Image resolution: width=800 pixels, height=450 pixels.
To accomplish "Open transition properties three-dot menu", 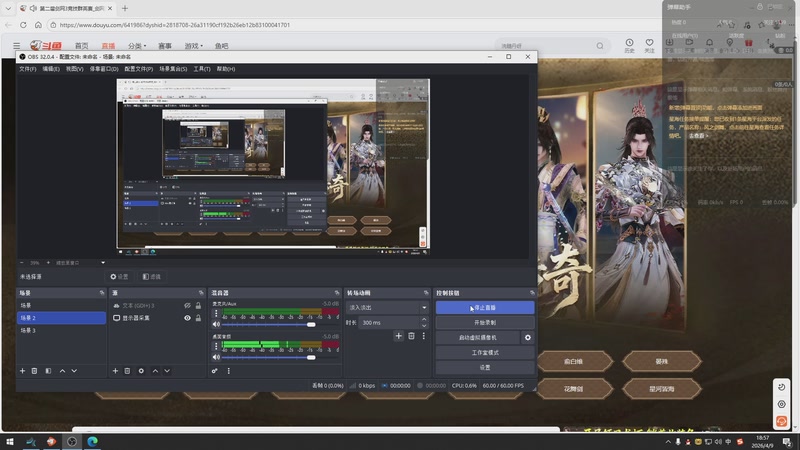I will point(423,336).
